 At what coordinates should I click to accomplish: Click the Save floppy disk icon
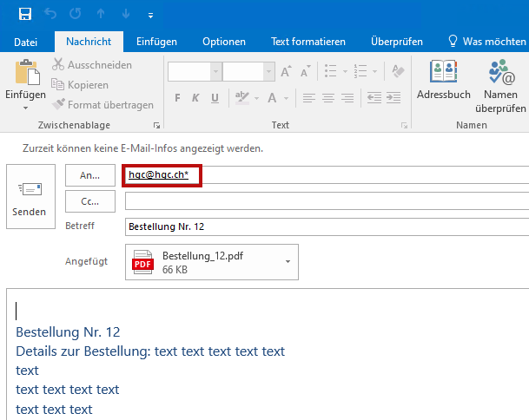[25, 14]
